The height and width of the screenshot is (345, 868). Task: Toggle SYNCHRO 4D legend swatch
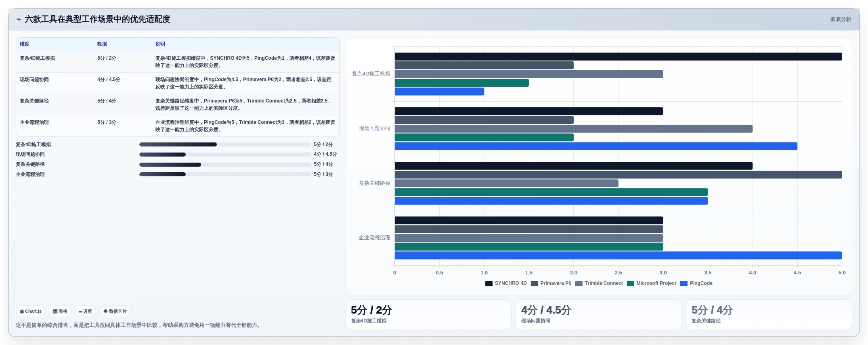point(489,283)
